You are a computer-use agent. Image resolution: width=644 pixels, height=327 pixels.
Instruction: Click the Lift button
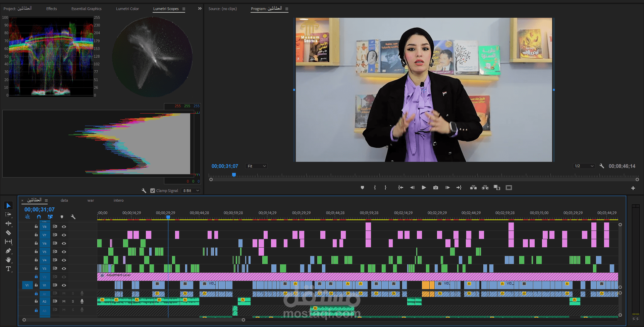[473, 188]
